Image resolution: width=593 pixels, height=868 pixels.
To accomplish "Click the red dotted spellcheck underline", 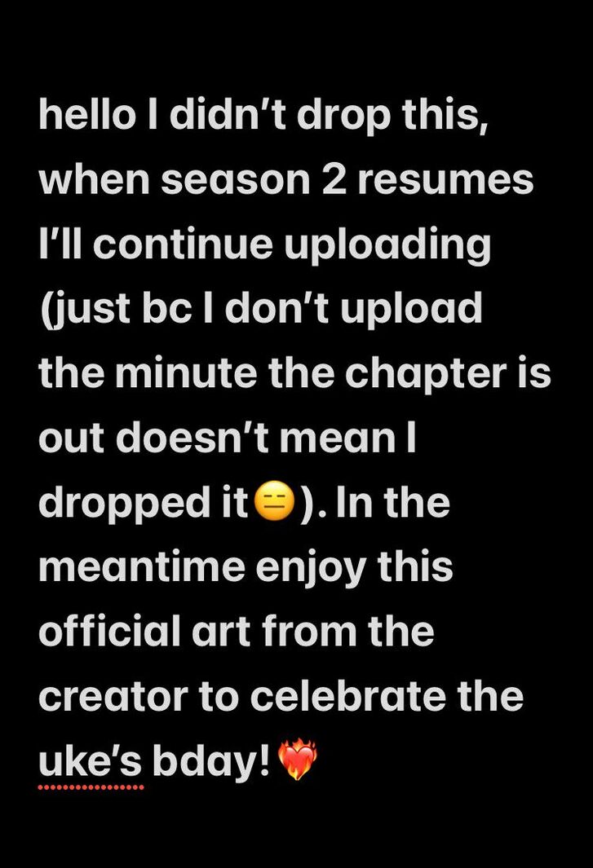I will click(x=91, y=786).
